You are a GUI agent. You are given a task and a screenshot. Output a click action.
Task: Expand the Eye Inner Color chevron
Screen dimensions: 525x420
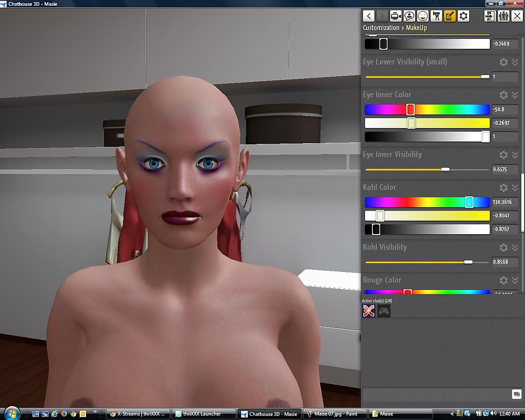515,95
